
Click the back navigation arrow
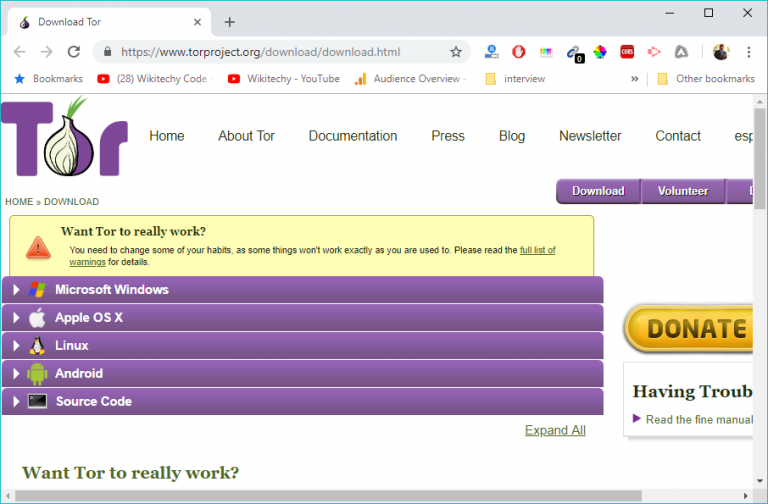(x=20, y=52)
